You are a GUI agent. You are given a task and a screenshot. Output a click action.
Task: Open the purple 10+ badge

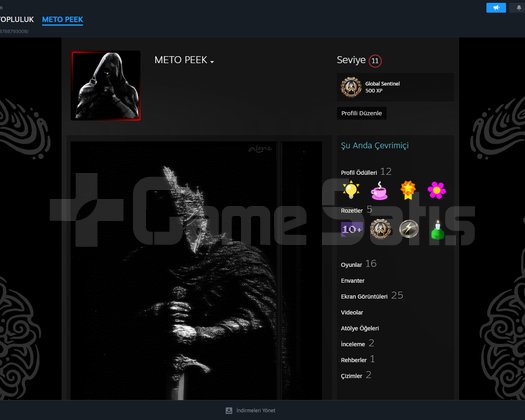coord(352,229)
